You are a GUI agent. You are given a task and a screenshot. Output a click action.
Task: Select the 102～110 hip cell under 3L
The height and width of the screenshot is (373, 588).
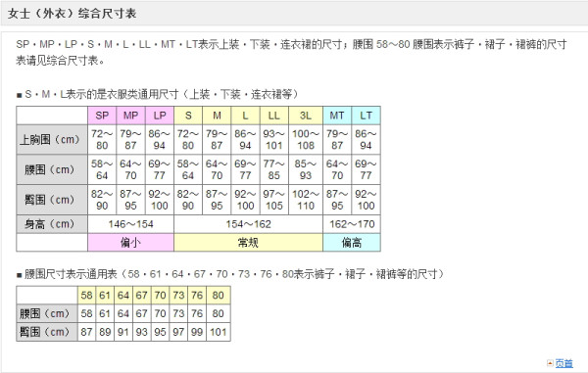[306, 200]
